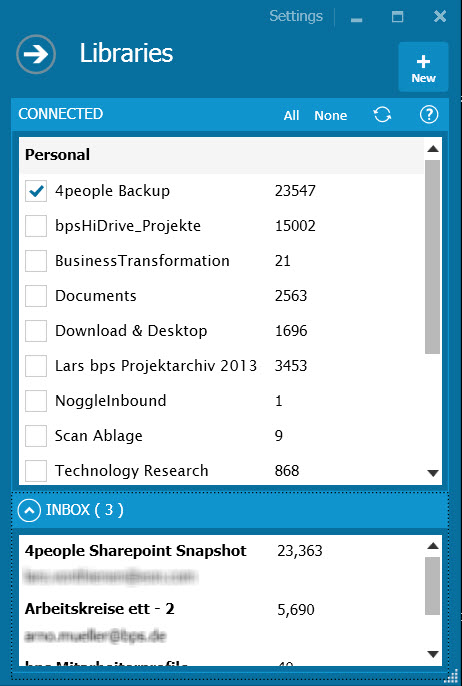The width and height of the screenshot is (462, 686).
Task: Click the NoggleInbound library name
Action: pos(111,401)
